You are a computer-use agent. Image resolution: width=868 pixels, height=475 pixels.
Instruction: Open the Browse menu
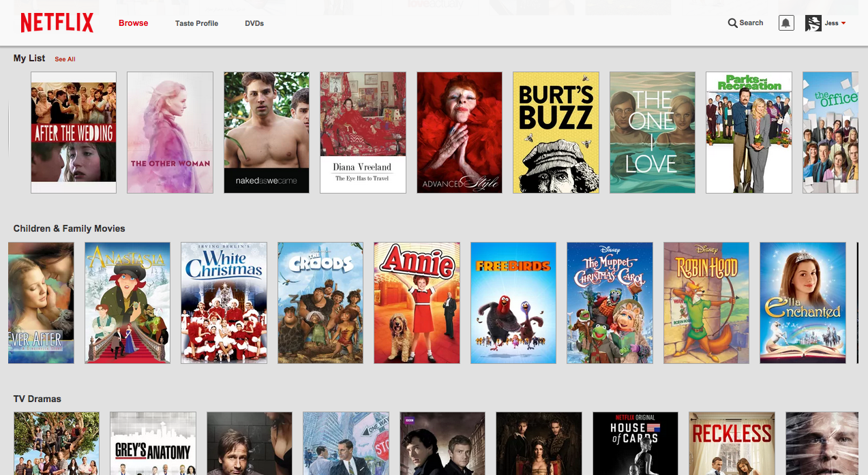133,23
